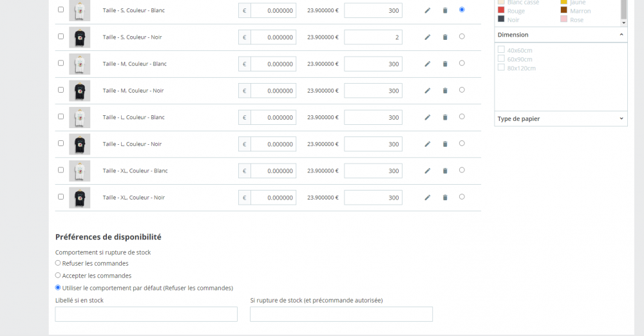Select the Accepter les commandes option
The width and height of the screenshot is (644, 336).
coord(58,275)
